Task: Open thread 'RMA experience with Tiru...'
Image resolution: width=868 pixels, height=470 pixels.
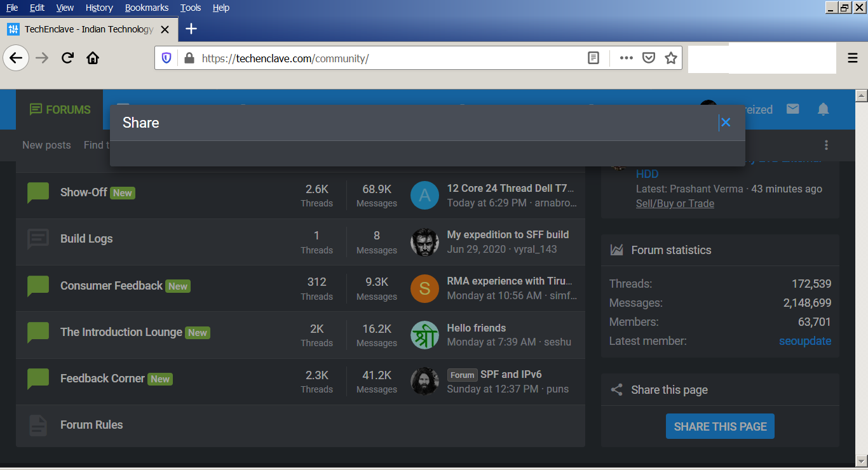Action: 510,281
